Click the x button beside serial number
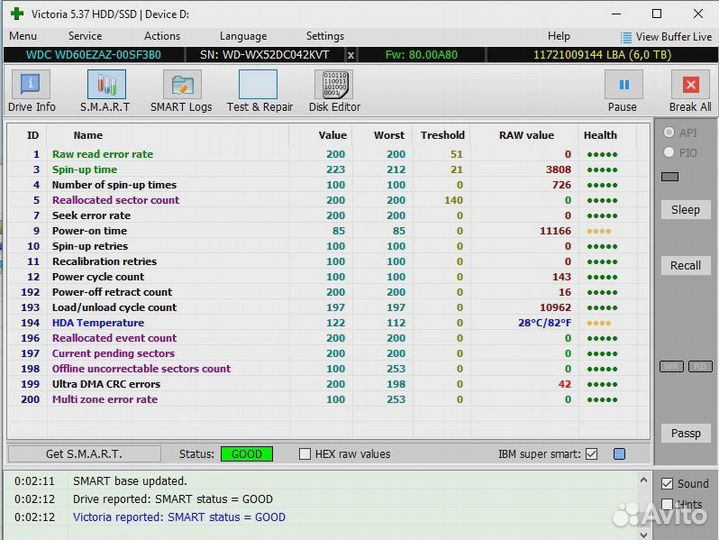Image resolution: width=719 pixels, height=540 pixels. [x=351, y=55]
